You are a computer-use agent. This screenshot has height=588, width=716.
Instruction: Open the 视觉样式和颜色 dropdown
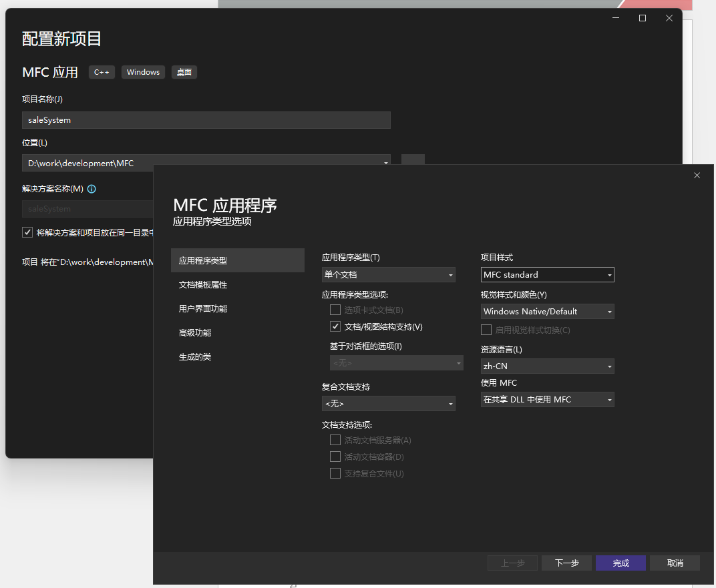[547, 312]
